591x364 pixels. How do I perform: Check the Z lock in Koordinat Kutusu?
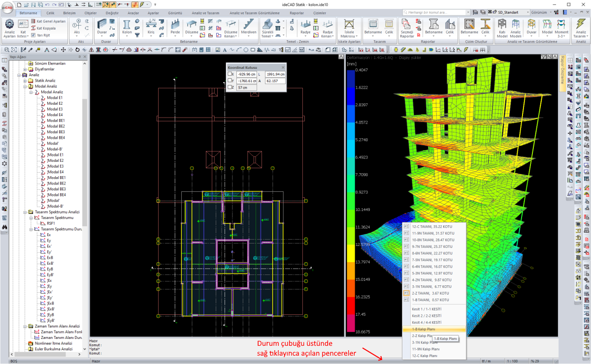click(x=230, y=87)
